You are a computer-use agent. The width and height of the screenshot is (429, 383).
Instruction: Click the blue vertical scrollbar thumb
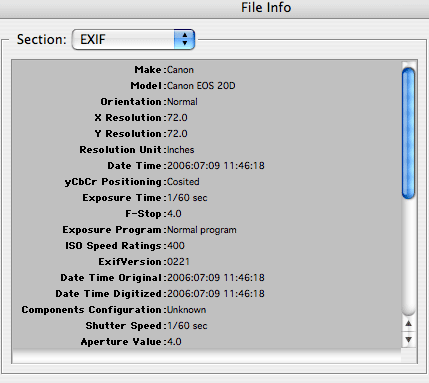408,133
